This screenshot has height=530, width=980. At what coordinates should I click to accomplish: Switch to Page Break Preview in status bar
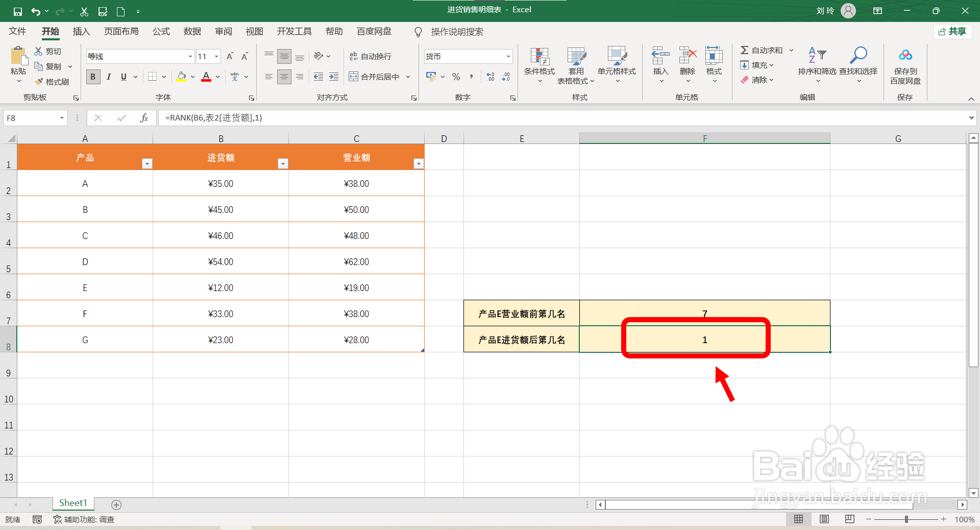point(850,519)
